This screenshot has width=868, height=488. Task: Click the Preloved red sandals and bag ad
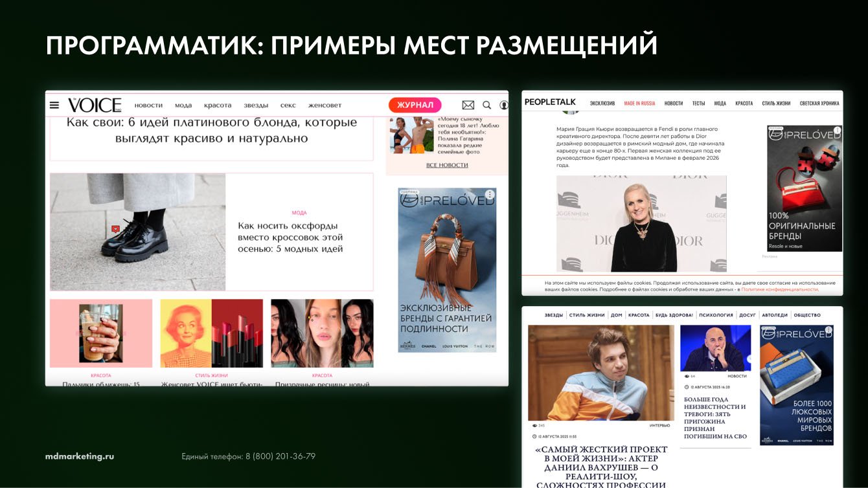point(805,188)
